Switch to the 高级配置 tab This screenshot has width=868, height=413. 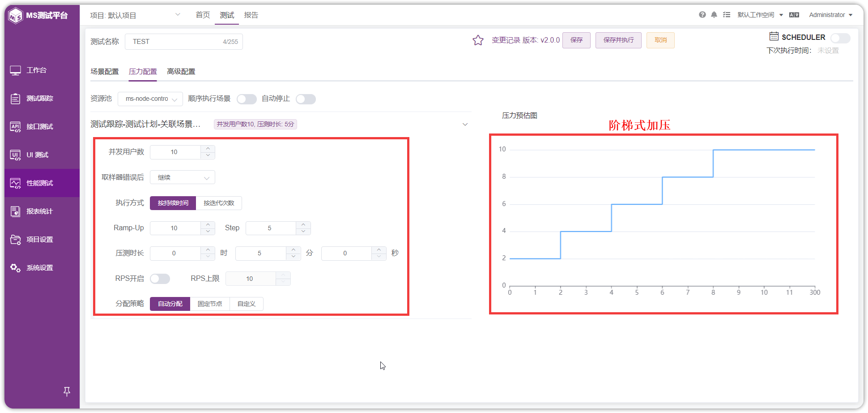click(181, 72)
